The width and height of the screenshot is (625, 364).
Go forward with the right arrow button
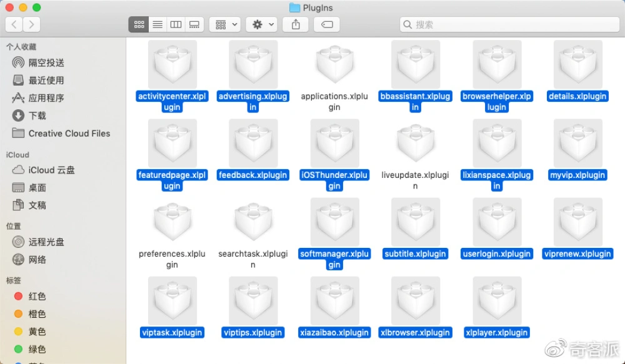point(31,25)
